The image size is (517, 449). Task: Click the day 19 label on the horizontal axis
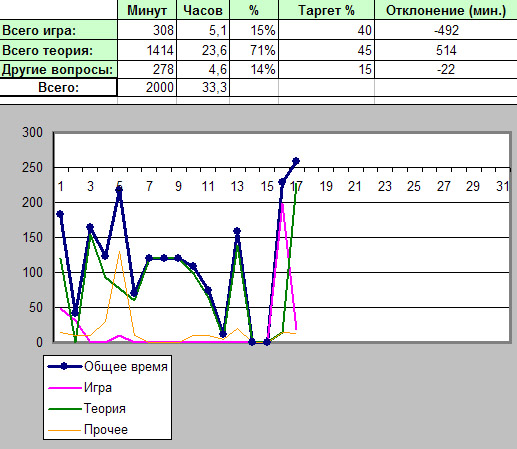coord(326,186)
